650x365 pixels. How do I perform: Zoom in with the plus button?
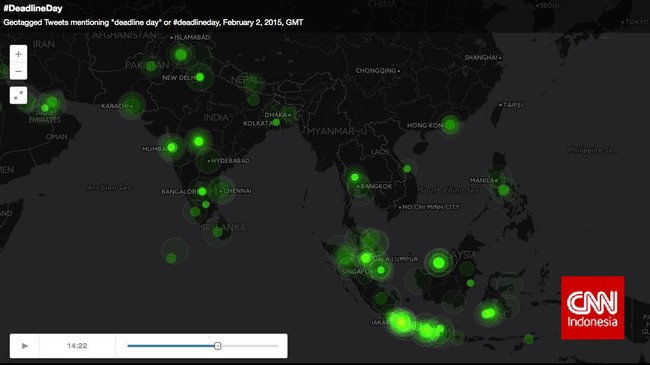18,54
